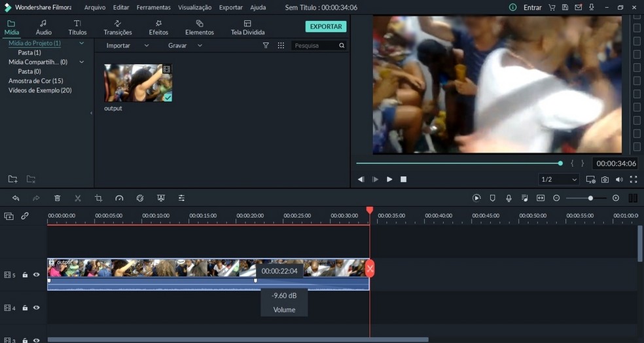Open preview volume speaker icon
Screen dimensions: 644x343
pyautogui.click(x=619, y=179)
